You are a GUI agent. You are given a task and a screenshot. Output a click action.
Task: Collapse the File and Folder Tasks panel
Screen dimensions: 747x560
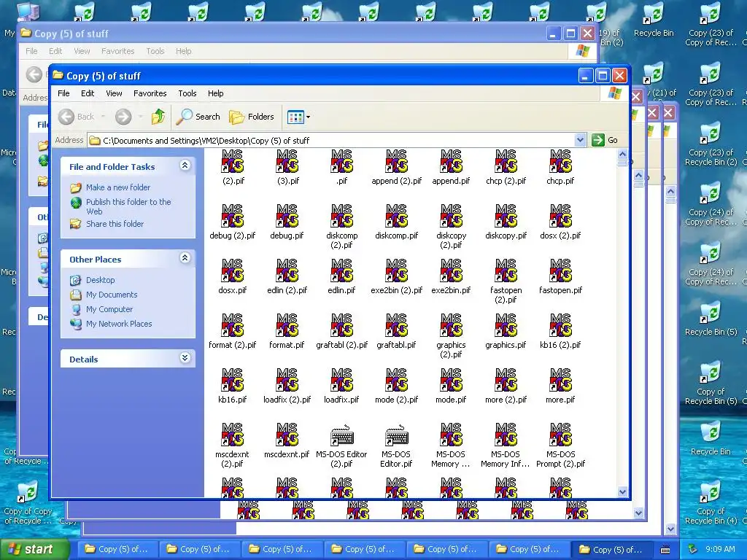[x=185, y=166]
